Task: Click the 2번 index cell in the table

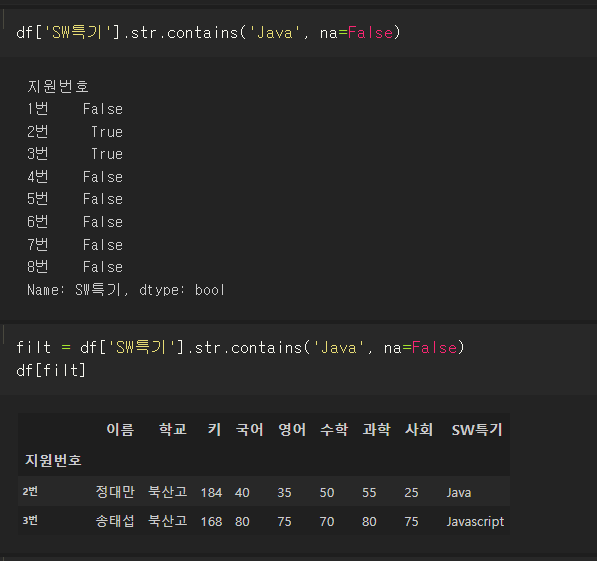Action: pos(30,491)
